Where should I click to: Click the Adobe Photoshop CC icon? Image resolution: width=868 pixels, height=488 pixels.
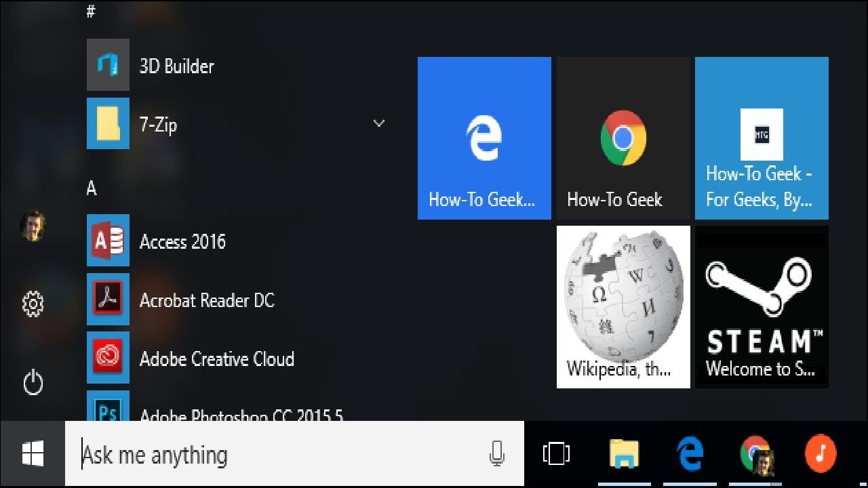(108, 406)
